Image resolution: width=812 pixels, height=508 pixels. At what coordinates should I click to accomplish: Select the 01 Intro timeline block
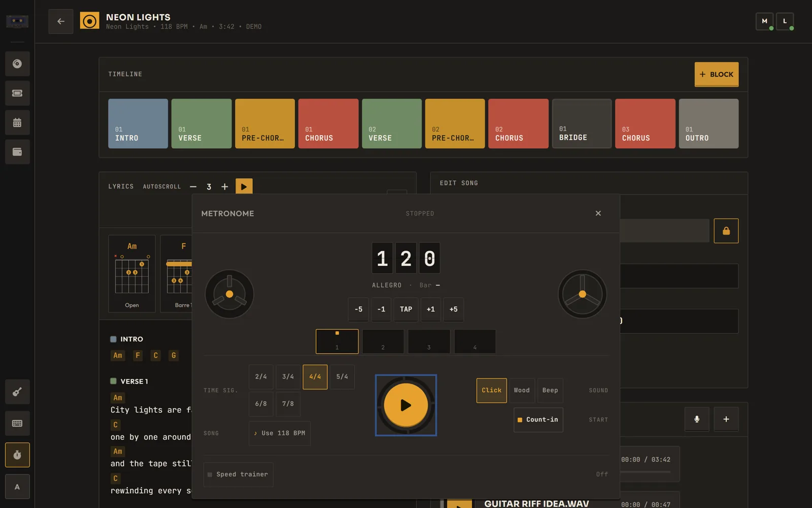tap(138, 123)
